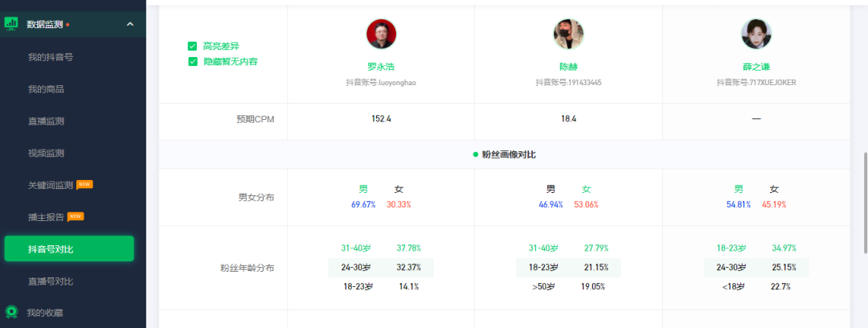Go to 视频监测 page
The image size is (868, 328).
coord(46,153)
